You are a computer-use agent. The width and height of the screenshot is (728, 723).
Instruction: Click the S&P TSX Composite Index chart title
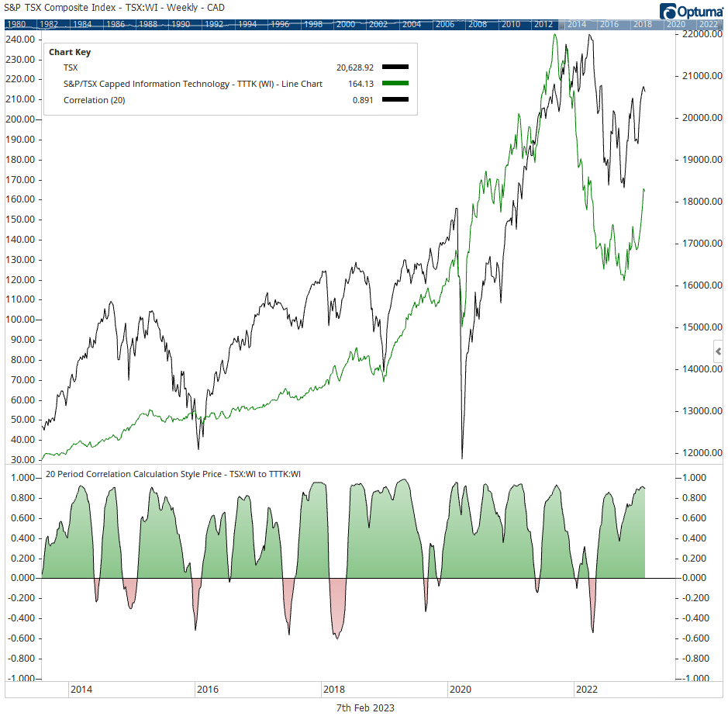[95, 8]
